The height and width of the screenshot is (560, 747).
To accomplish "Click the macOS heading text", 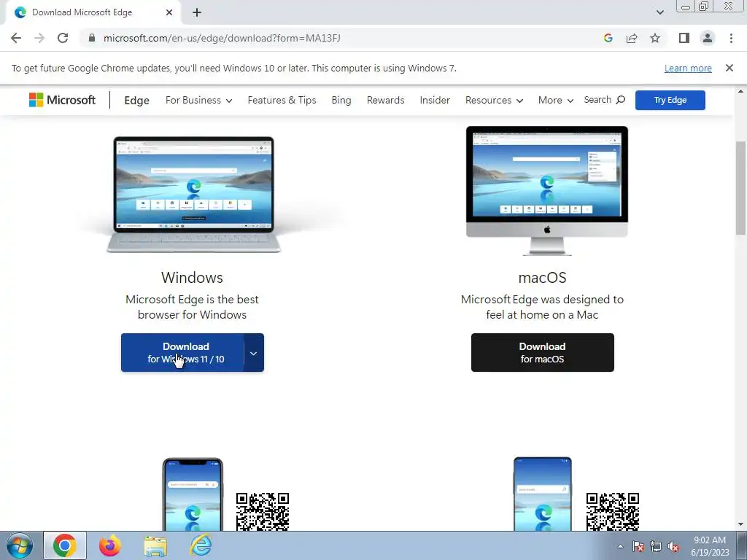I will [x=542, y=278].
